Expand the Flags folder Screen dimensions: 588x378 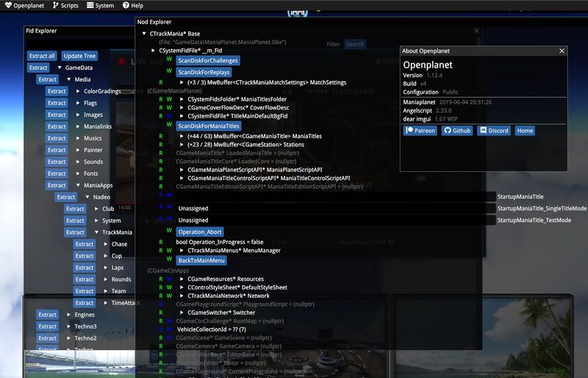coord(78,103)
